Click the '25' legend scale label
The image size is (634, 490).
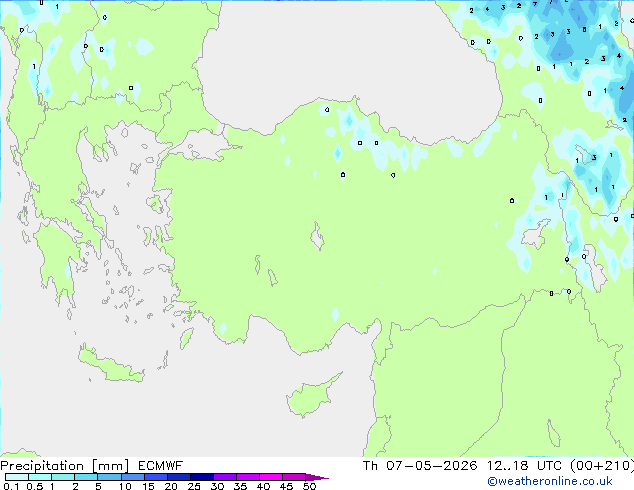194,486
